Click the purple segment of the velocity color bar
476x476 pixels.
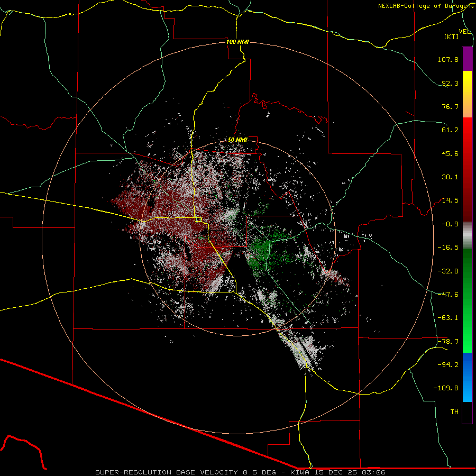click(x=467, y=59)
